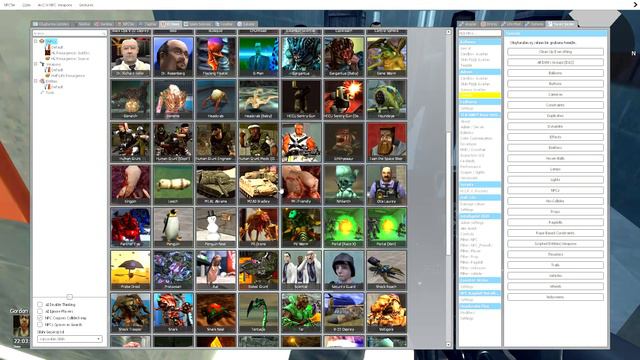Click the Thrusters cleanup button
Viewport: 640px width, 360px height.
555,254
